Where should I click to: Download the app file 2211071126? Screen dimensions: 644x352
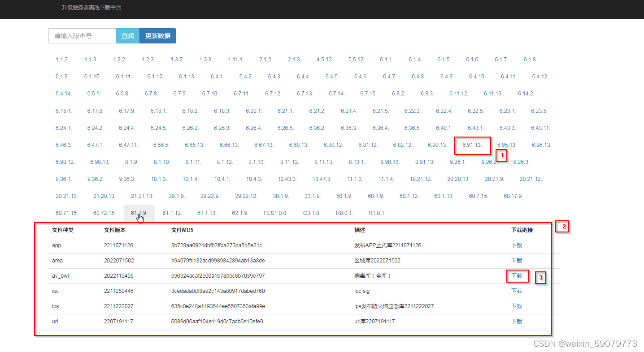516,245
